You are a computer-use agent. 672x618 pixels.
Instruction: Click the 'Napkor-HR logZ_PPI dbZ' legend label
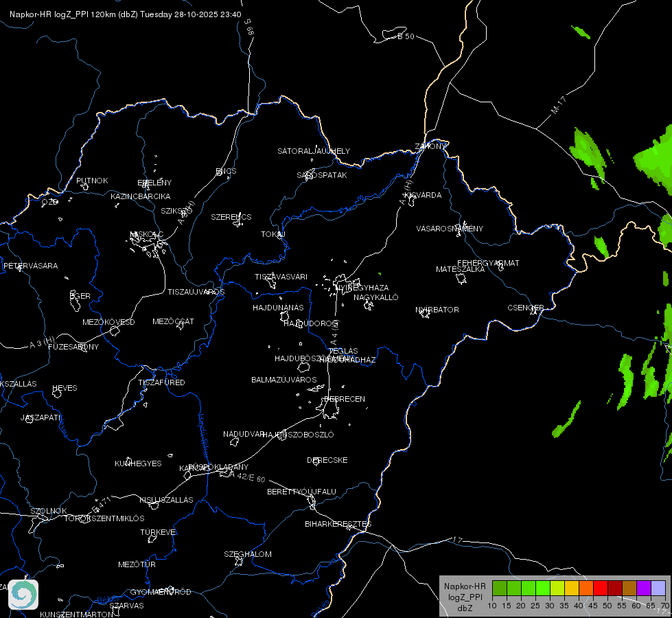point(465,597)
